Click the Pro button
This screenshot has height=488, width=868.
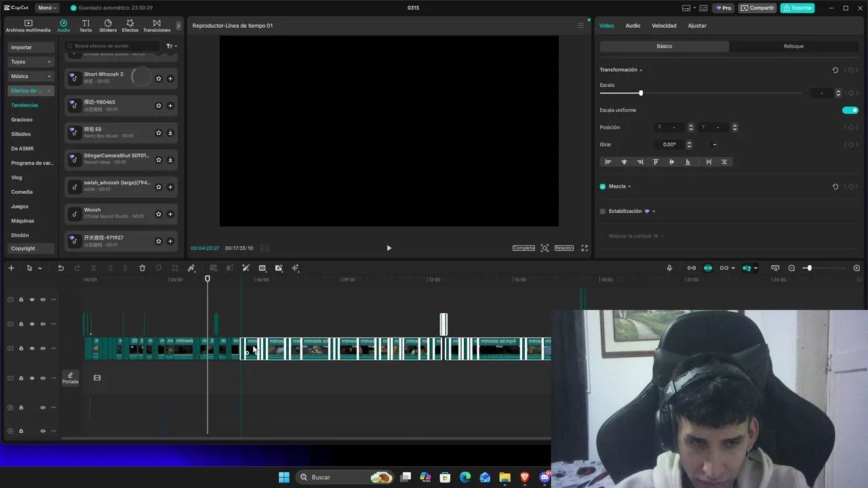pos(723,8)
